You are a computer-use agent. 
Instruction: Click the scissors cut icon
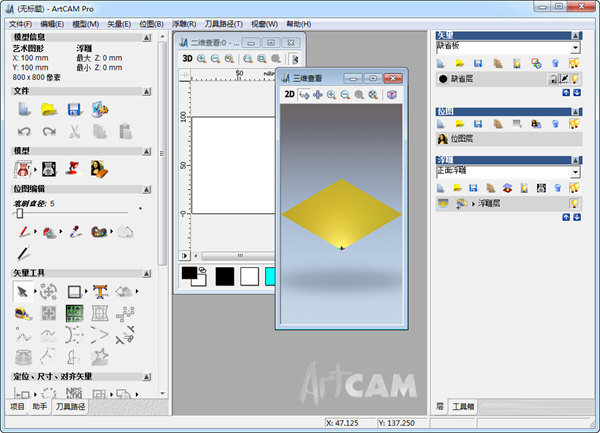pyautogui.click(x=74, y=132)
